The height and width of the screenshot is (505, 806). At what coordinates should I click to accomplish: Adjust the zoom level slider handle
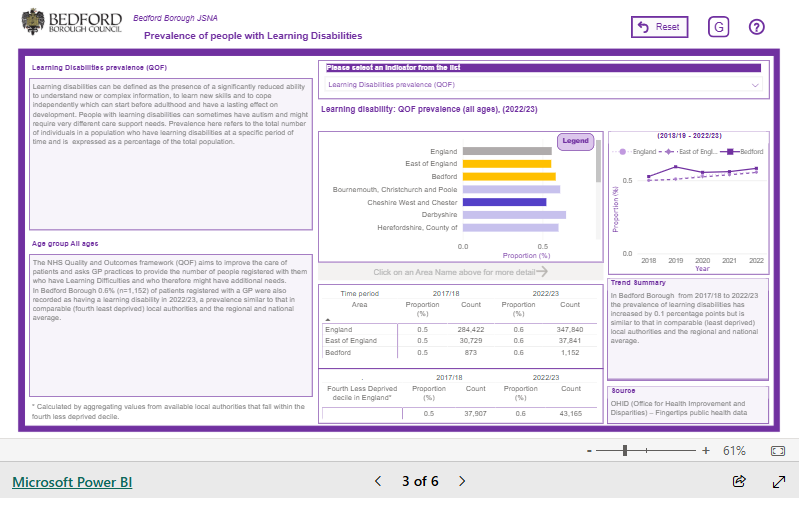tap(625, 451)
